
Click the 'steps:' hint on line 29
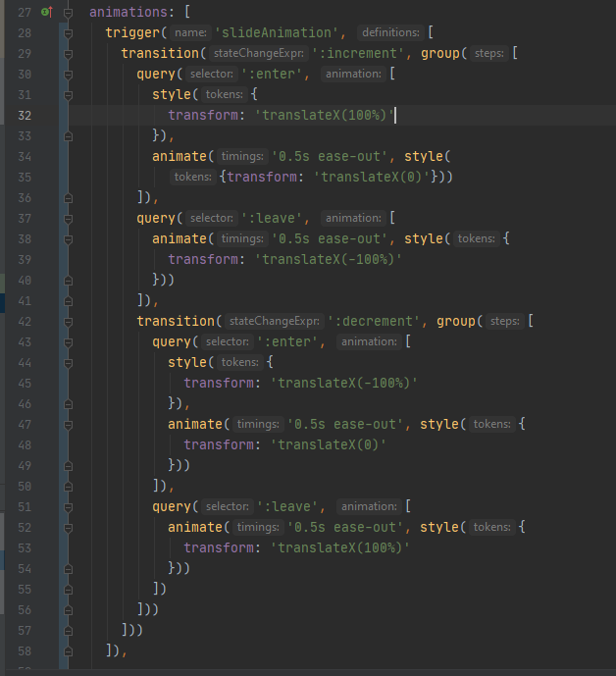(489, 53)
